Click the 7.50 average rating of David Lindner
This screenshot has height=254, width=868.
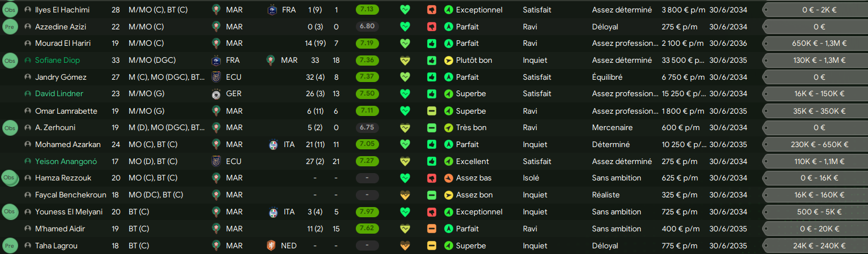coord(368,94)
